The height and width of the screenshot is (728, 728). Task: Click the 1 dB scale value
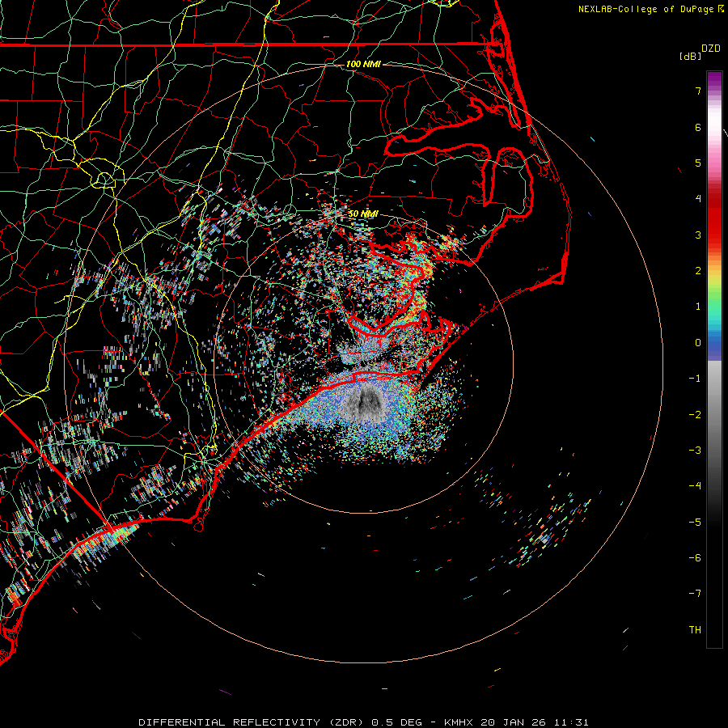coord(698,307)
